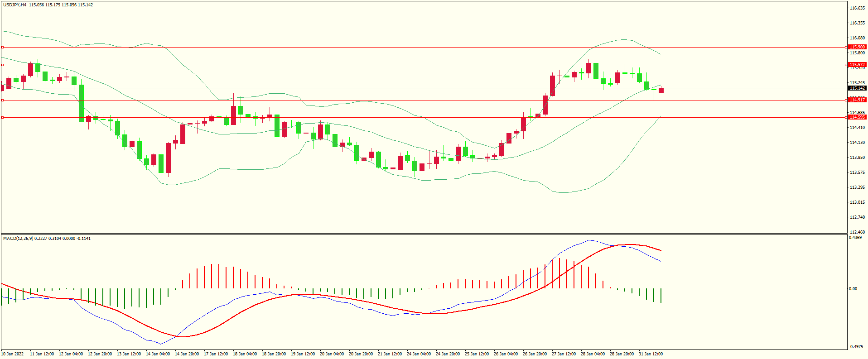The height and width of the screenshot is (359, 868).
Task: Click the black 115.142 current price tag
Action: (x=857, y=88)
